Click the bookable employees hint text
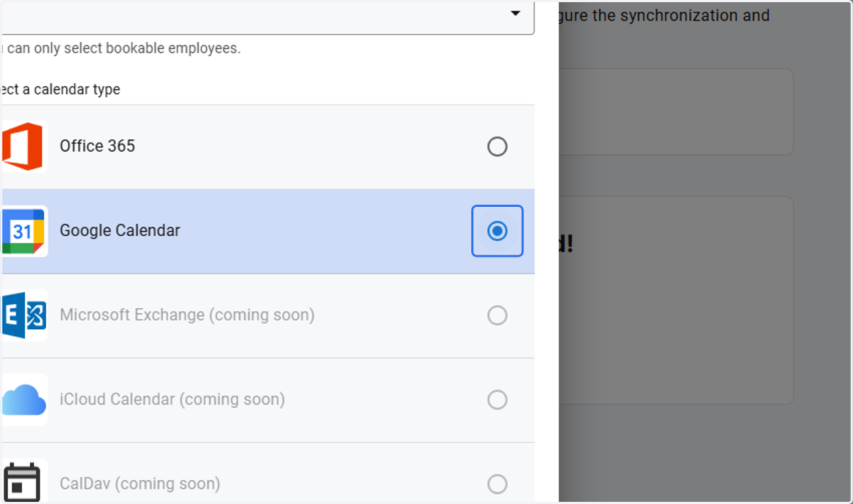 coord(121,49)
